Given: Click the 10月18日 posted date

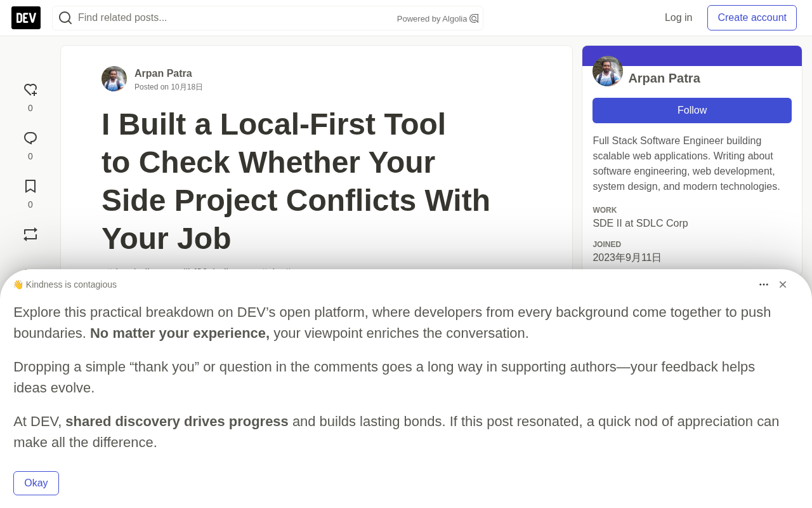Looking at the screenshot, I should [187, 87].
